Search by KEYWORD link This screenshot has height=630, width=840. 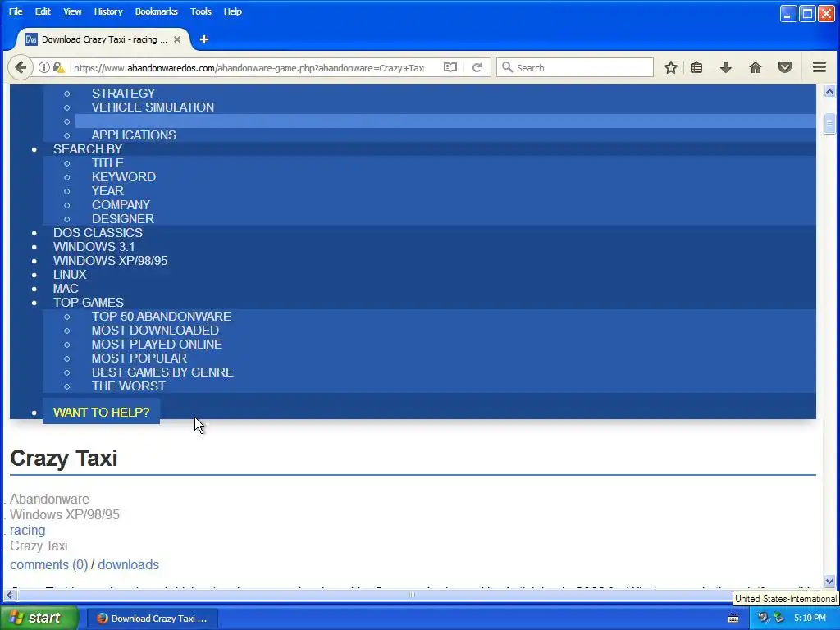click(124, 177)
